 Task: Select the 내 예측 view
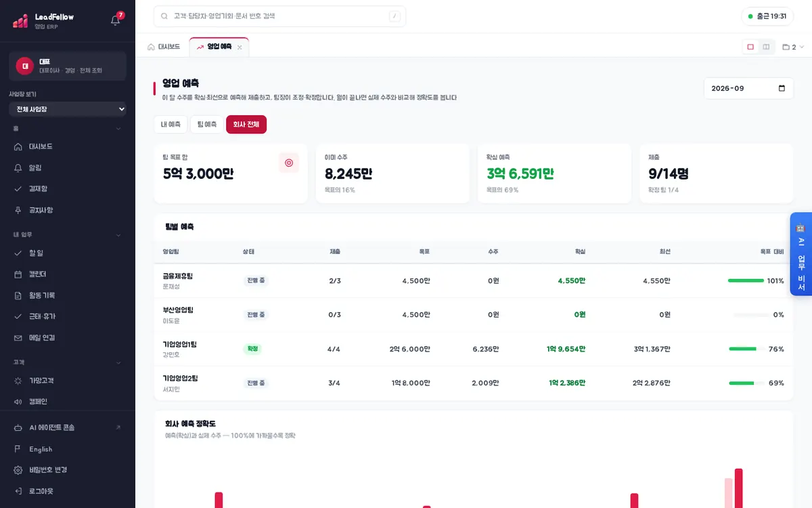pyautogui.click(x=171, y=125)
